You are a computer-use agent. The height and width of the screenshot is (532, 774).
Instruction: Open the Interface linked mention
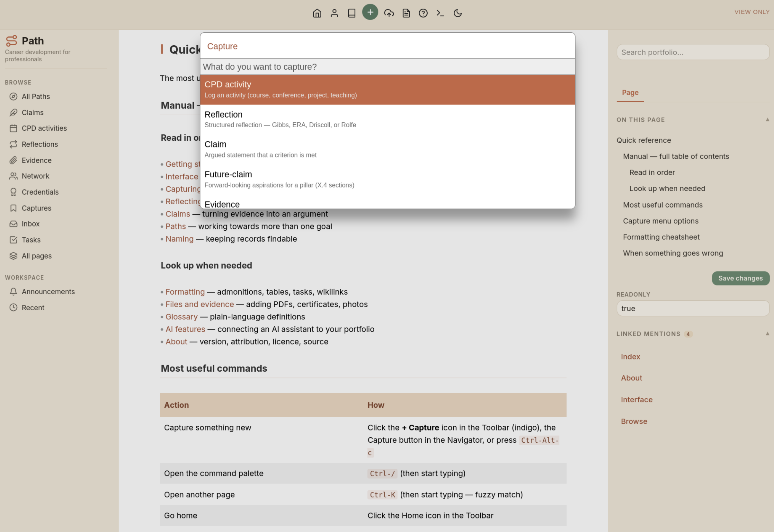[x=636, y=400]
